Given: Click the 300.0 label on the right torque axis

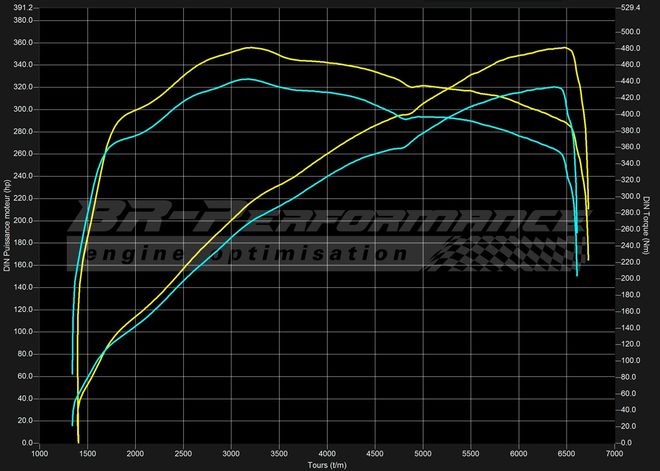Looking at the screenshot, I should pos(628,196).
